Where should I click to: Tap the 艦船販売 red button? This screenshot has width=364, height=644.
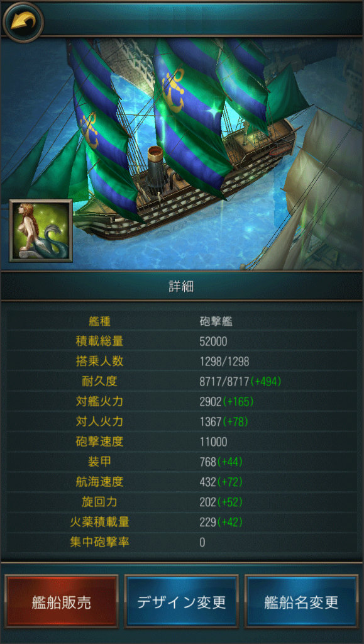pos(62,602)
